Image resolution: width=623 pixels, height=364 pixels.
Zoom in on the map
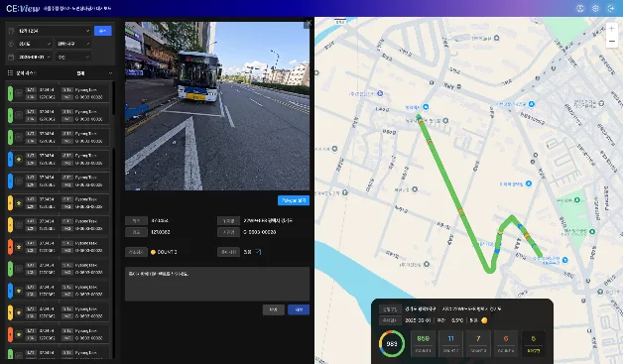point(611,29)
